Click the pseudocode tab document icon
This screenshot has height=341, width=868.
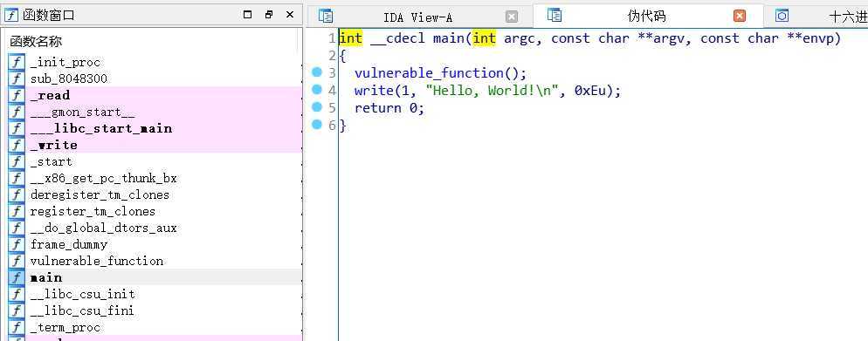(555, 16)
